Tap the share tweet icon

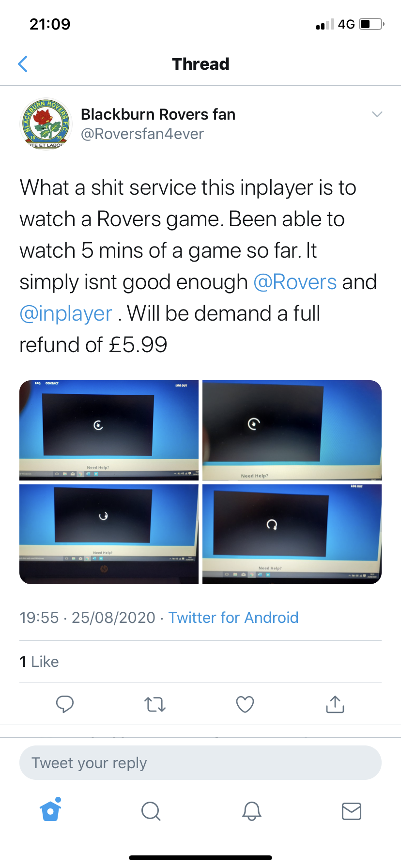coord(335,704)
